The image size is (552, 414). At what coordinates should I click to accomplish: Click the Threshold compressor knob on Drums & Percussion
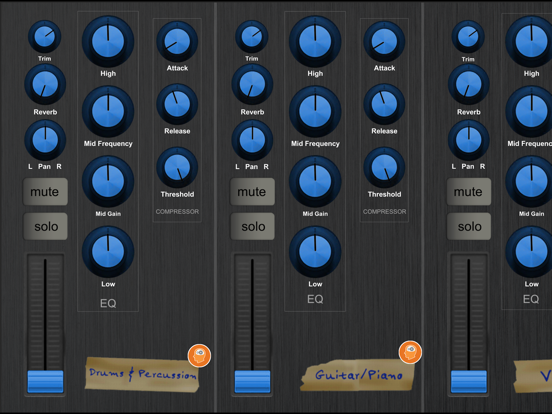(x=177, y=168)
